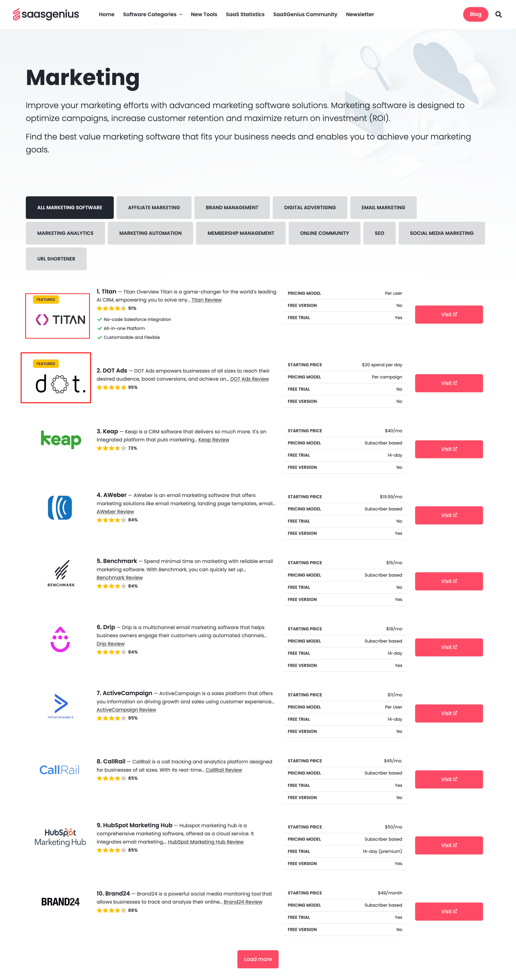
Task: Select the Benchmark logo
Action: [61, 573]
